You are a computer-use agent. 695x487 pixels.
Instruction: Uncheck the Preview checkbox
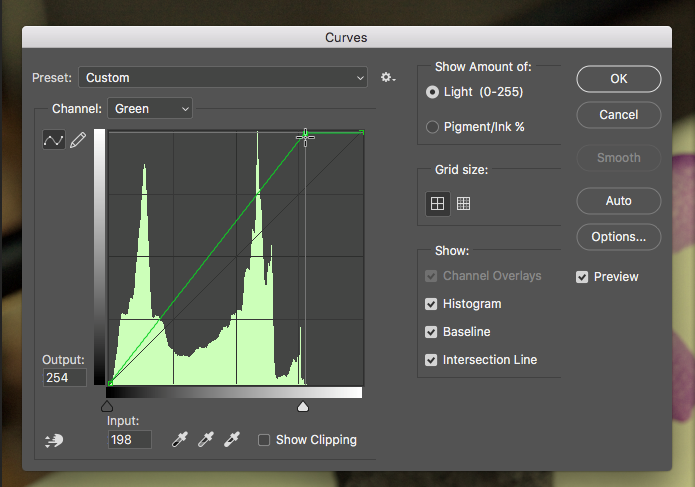(582, 277)
